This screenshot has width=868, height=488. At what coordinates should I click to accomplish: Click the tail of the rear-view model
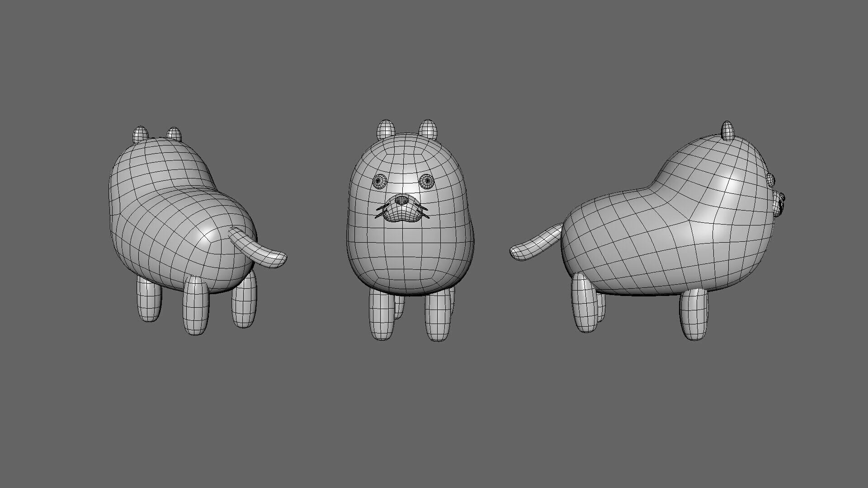tap(258, 248)
